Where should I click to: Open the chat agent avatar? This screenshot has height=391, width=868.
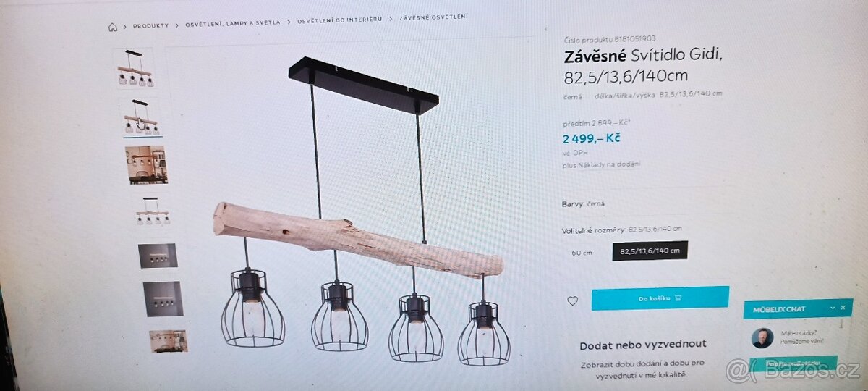(762, 338)
